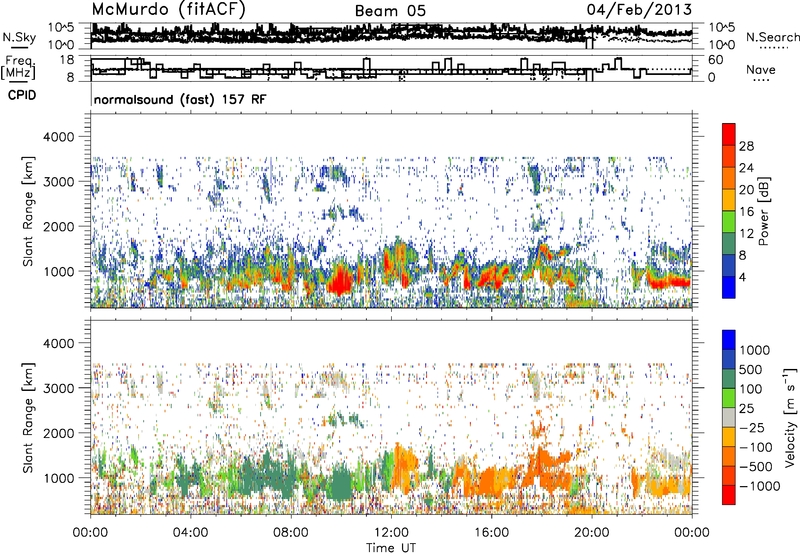Click the "04:00" time tick label
The image size is (800, 554).
tap(190, 533)
